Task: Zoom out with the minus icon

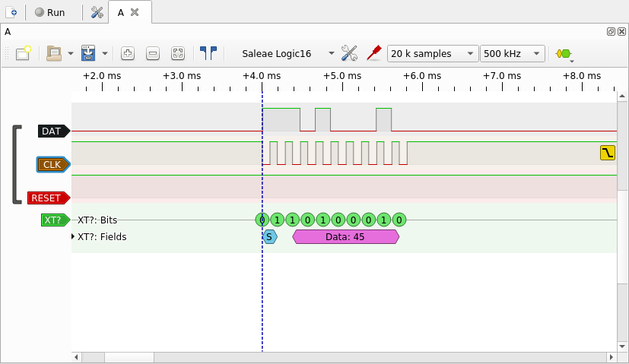Action: pyautogui.click(x=153, y=53)
